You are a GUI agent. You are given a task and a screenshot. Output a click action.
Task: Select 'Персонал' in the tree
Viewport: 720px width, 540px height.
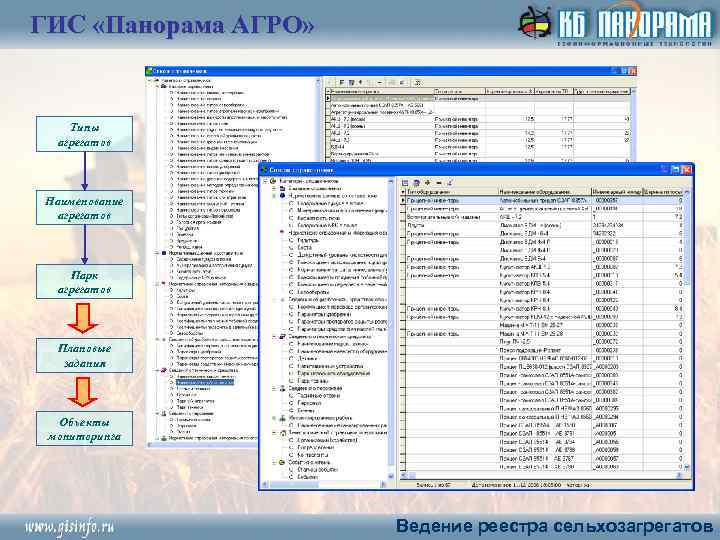[x=309, y=403]
